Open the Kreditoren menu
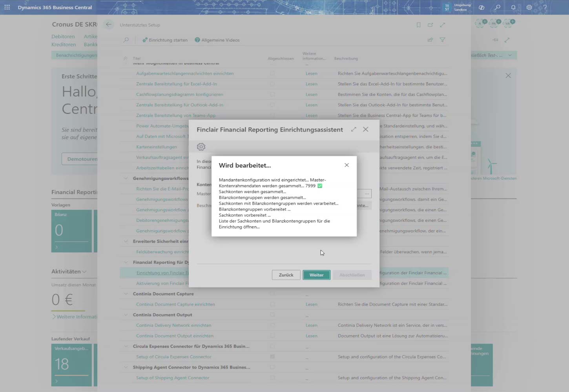Image resolution: width=569 pixels, height=392 pixels. (x=64, y=44)
